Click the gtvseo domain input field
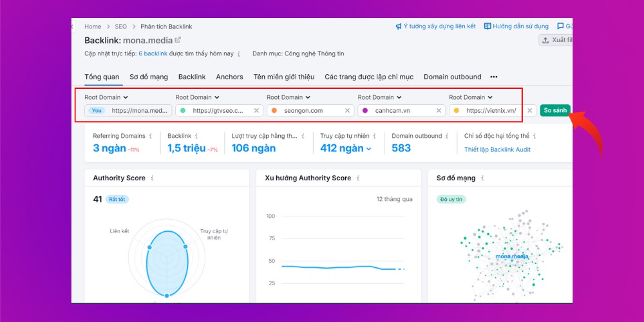644x322 pixels. pos(220,111)
